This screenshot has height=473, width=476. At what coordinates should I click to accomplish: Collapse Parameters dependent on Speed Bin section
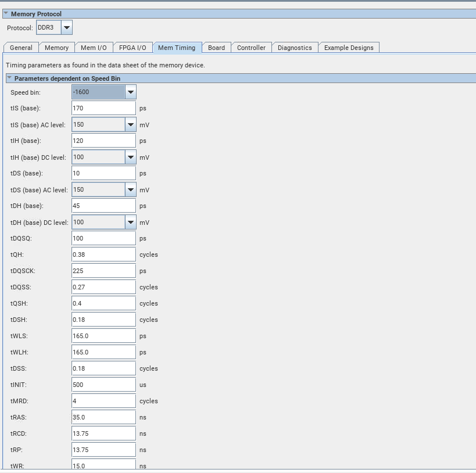tap(9, 78)
